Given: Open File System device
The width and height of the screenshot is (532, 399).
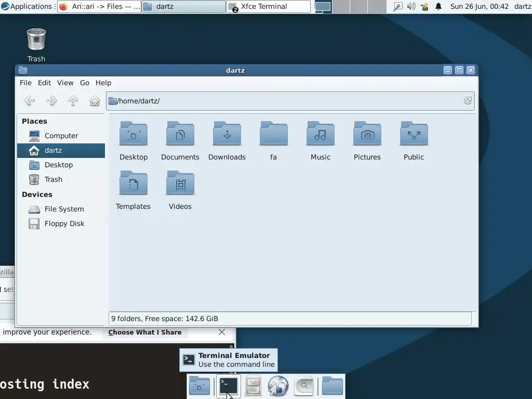Looking at the screenshot, I should pos(61,209).
